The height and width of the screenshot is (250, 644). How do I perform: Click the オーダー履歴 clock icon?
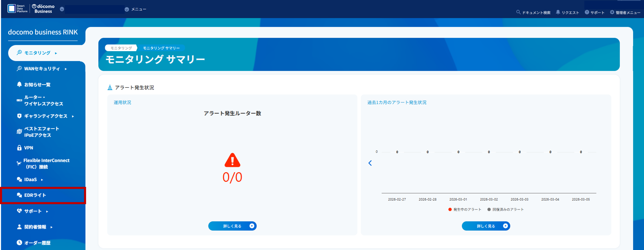[19, 243]
